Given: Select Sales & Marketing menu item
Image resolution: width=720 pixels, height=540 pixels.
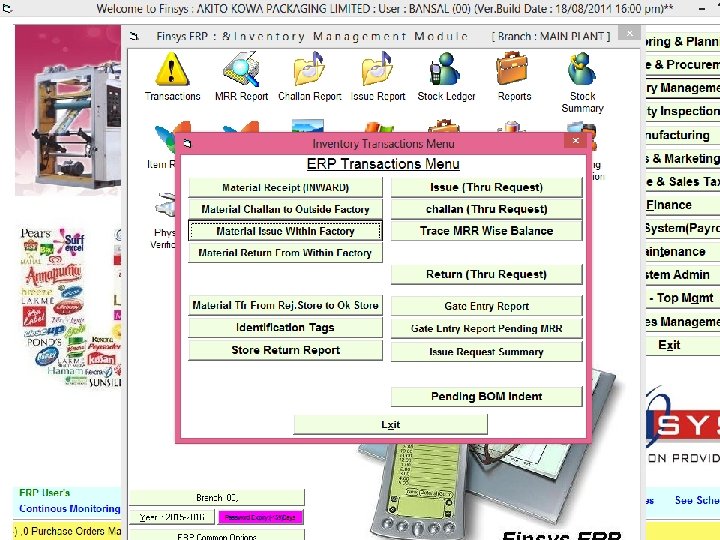Looking at the screenshot, I should click(x=683, y=158).
